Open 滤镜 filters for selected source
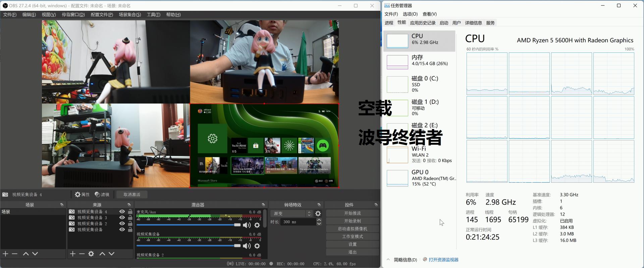 [x=102, y=194]
